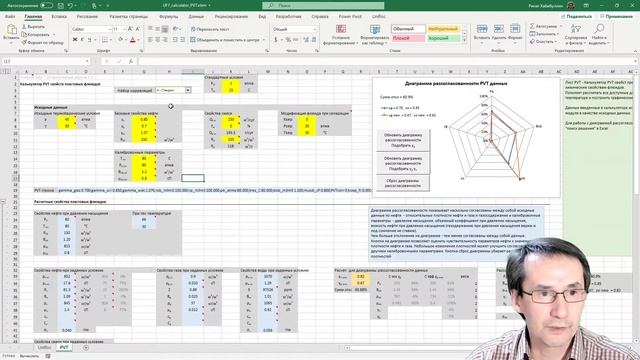Toggle the AutoSave switch in title bar
The image size is (640, 360).
[46, 6]
